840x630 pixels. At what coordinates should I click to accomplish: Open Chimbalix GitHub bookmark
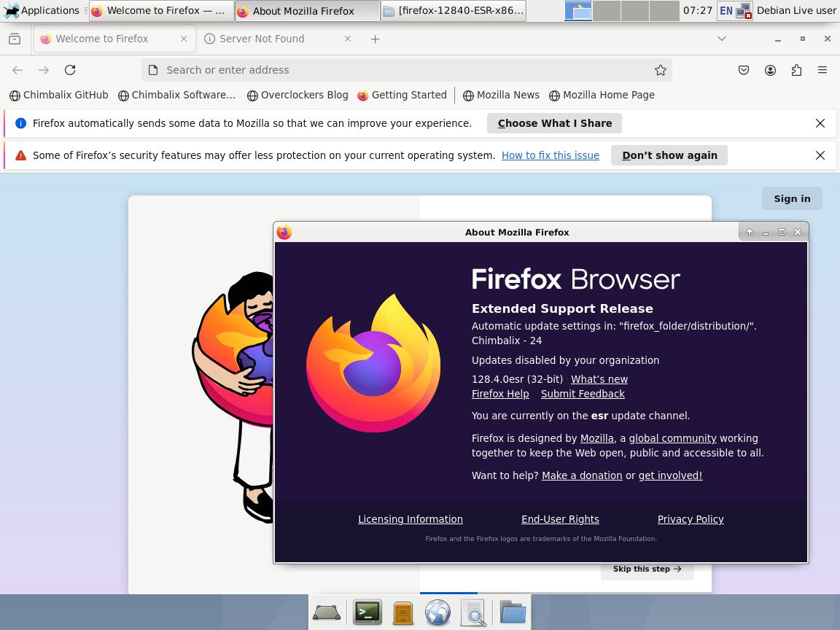tap(59, 96)
